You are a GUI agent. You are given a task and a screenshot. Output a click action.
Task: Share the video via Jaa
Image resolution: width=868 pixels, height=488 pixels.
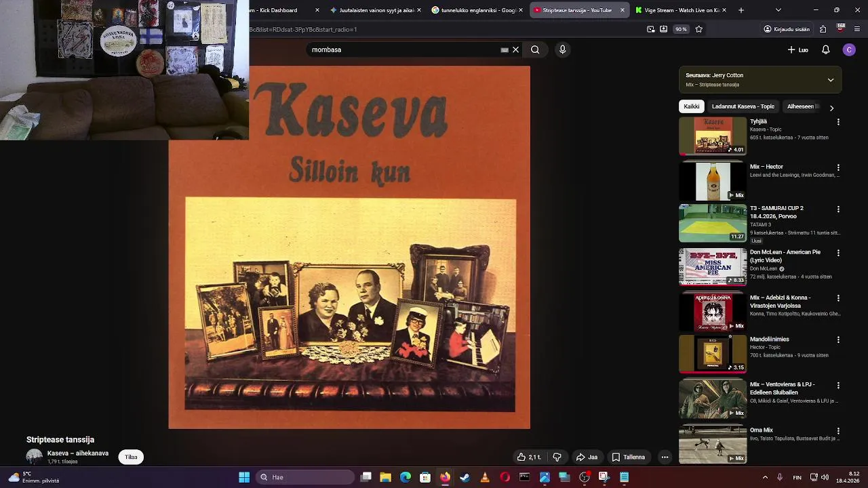[587, 457]
